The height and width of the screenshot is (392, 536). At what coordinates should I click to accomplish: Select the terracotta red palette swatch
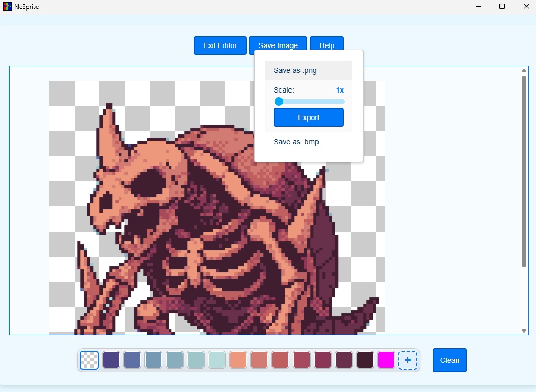point(280,360)
